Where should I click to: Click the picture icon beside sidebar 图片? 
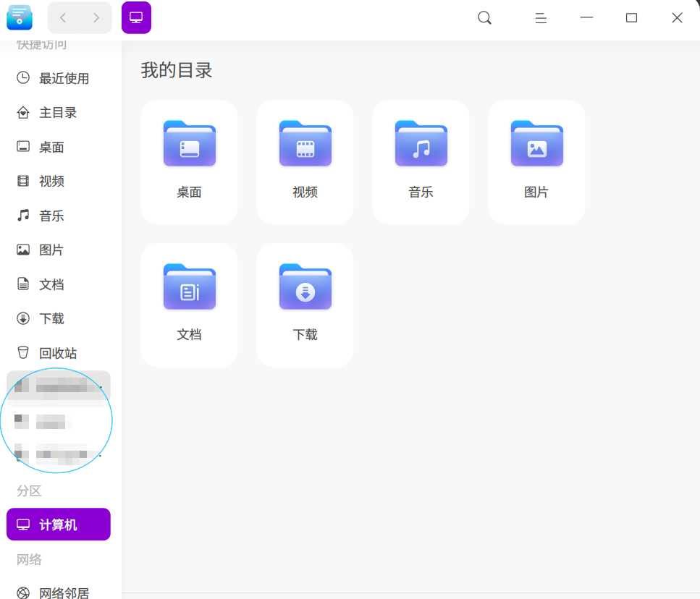(23, 250)
